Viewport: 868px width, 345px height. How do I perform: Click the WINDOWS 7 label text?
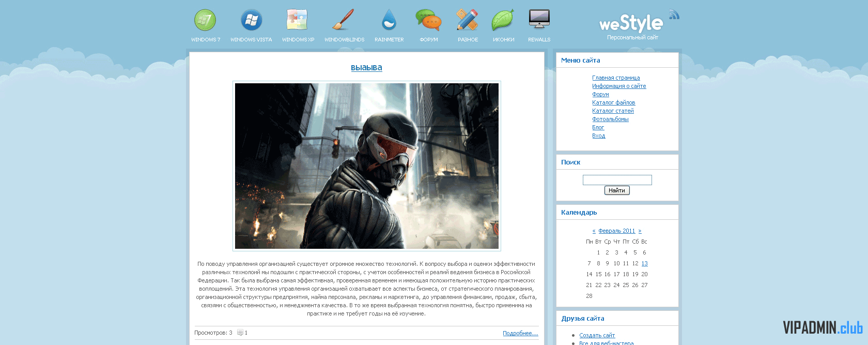click(x=206, y=40)
